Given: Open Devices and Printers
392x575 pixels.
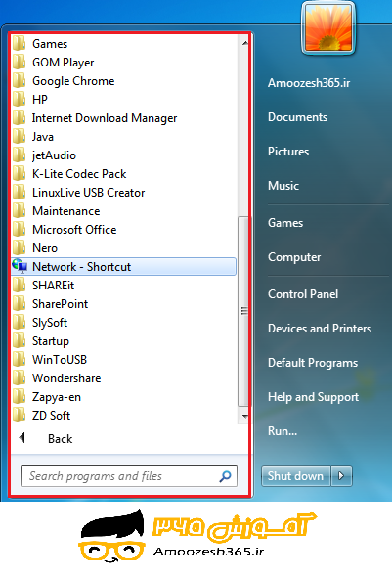Looking at the screenshot, I should point(320,329).
